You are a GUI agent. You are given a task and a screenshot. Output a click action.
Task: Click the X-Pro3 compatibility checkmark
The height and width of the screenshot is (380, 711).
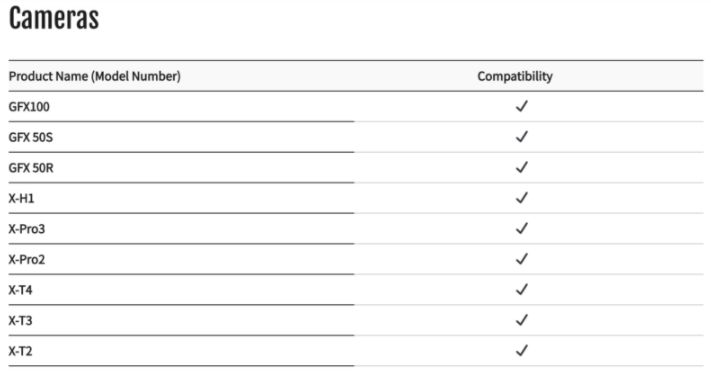522,228
